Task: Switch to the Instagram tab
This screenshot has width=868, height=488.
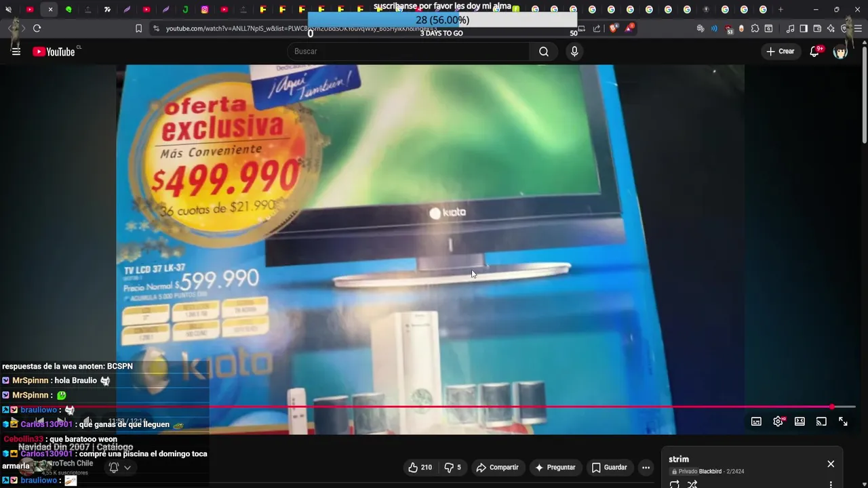Action: pyautogui.click(x=205, y=9)
